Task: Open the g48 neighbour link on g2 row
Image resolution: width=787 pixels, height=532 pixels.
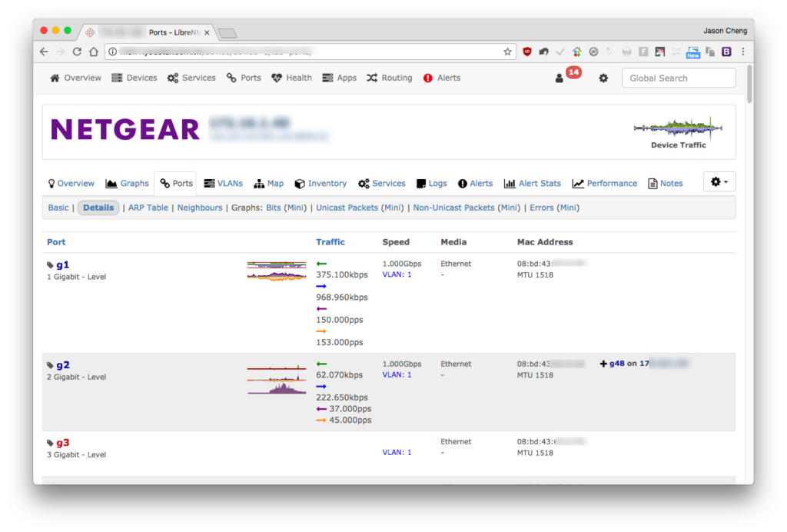Action: click(617, 364)
